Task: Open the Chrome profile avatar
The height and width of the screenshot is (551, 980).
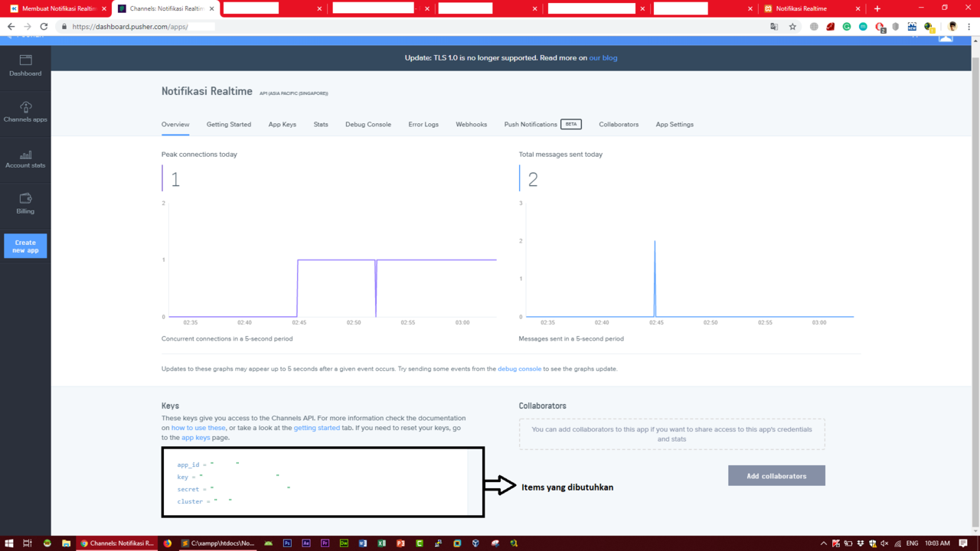Action: [952, 27]
